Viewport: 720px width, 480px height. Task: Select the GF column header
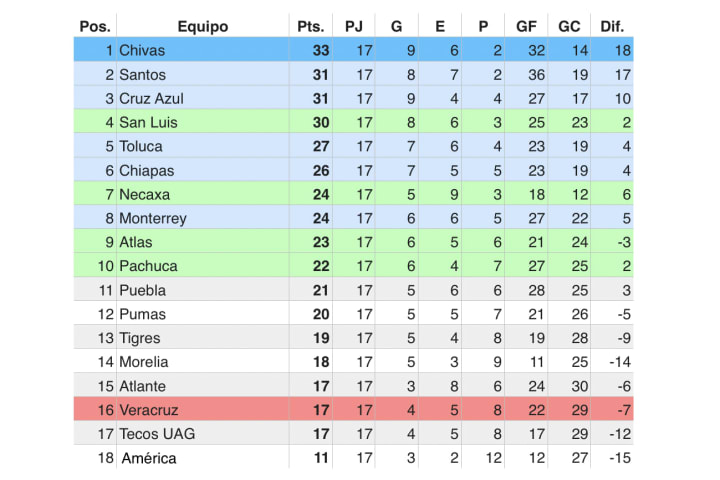tap(526, 27)
